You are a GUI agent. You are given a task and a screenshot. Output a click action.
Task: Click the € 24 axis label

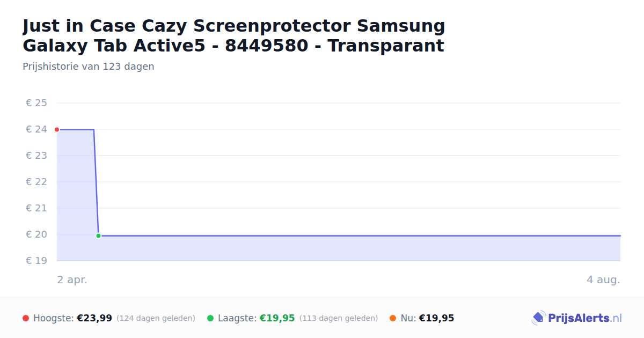(36, 129)
